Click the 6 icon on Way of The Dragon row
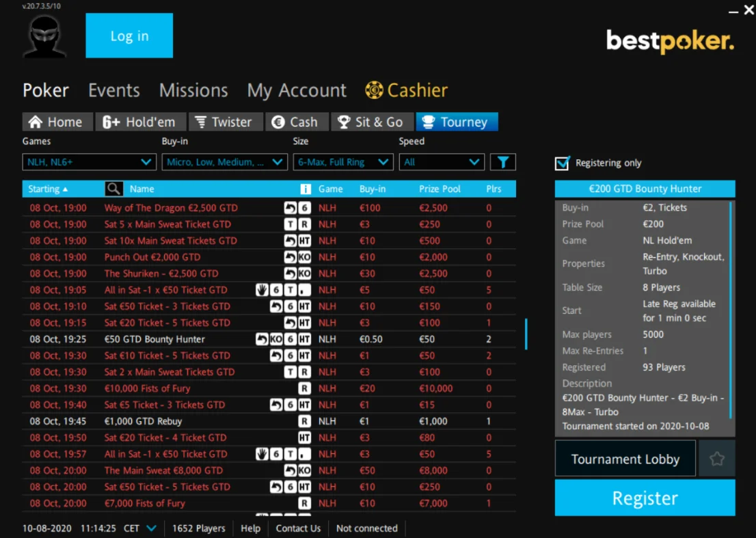This screenshot has width=756, height=538. tap(305, 209)
